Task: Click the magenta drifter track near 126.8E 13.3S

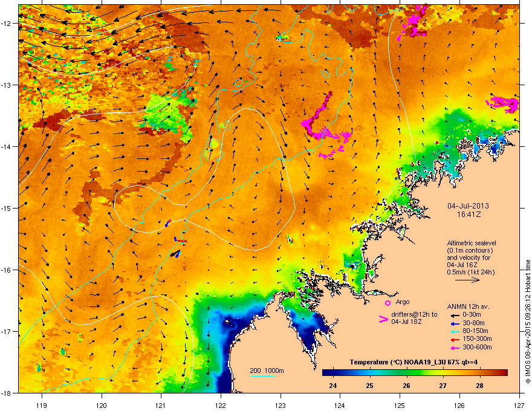Action: [x=503, y=104]
